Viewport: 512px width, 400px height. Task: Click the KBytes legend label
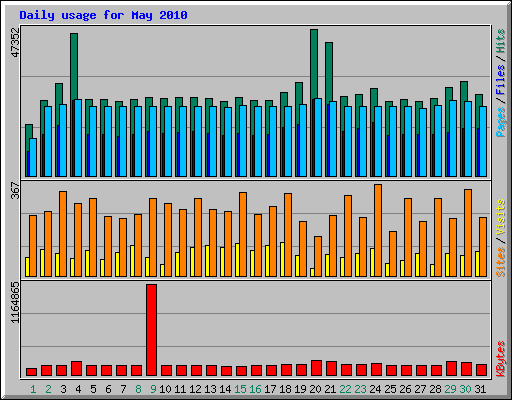click(501, 359)
